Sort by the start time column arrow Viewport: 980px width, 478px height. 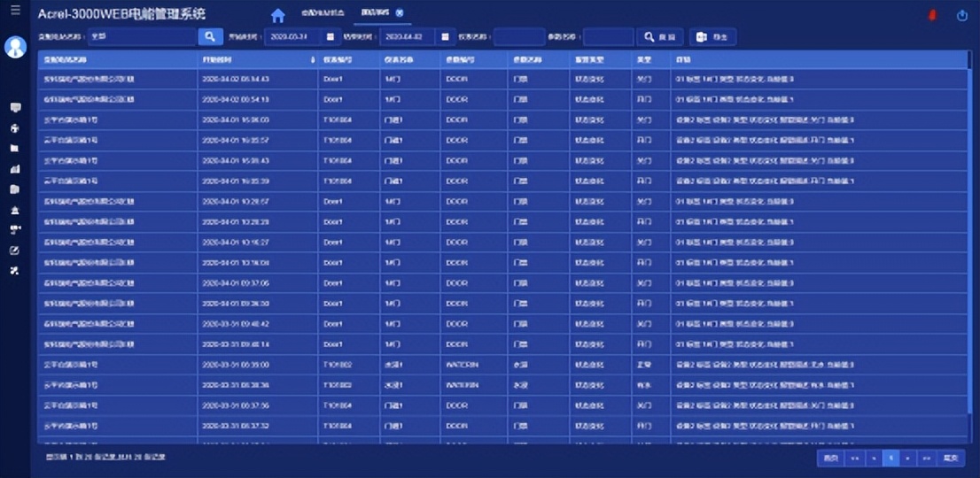point(312,59)
